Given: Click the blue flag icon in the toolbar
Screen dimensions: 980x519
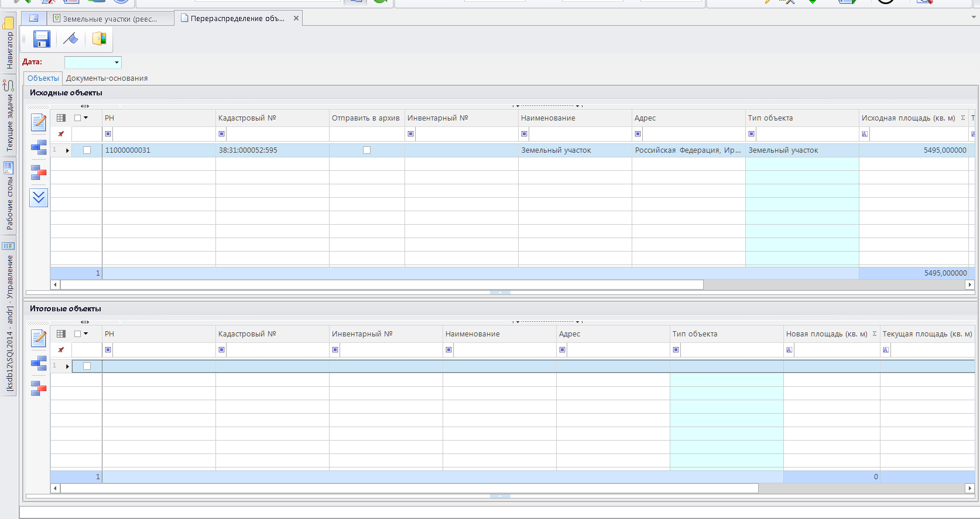Looking at the screenshot, I should coord(71,39).
